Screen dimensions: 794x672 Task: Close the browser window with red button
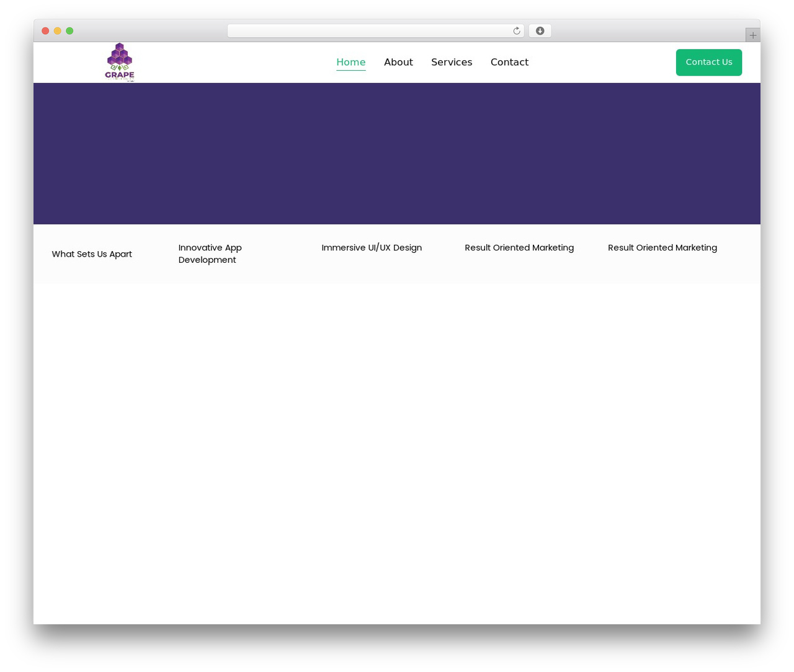click(x=45, y=31)
